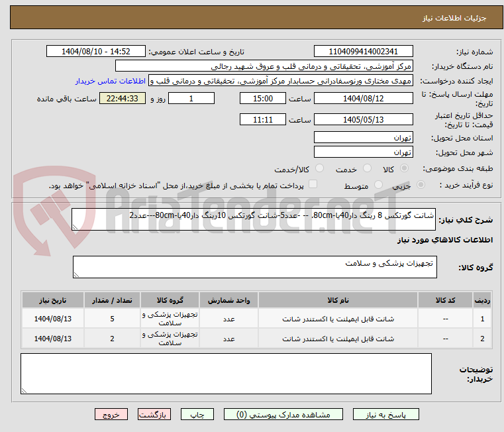504x432 pixels.
Task: Select the جزیی purchase type radio
Action: point(421,185)
